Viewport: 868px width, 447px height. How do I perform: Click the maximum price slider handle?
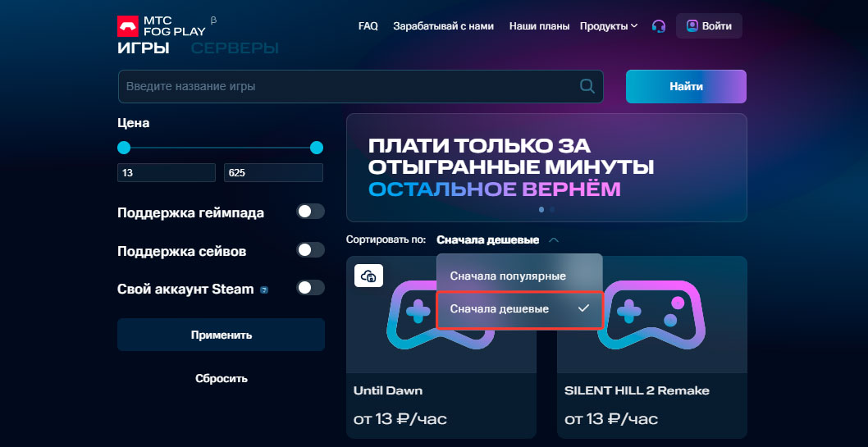pyautogui.click(x=317, y=148)
